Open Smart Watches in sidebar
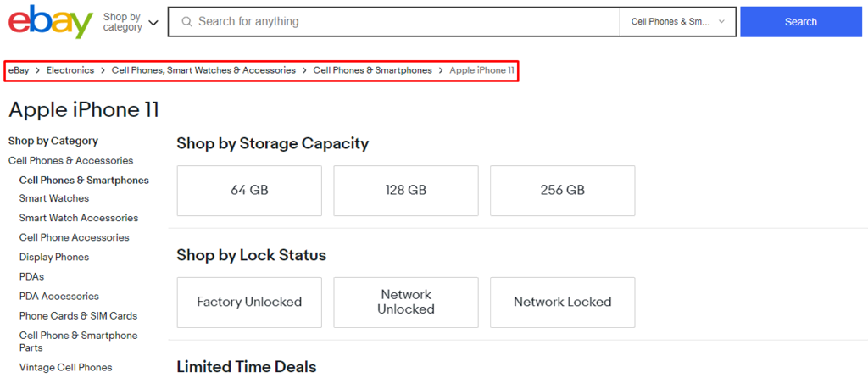The height and width of the screenshot is (378, 868). (x=54, y=198)
